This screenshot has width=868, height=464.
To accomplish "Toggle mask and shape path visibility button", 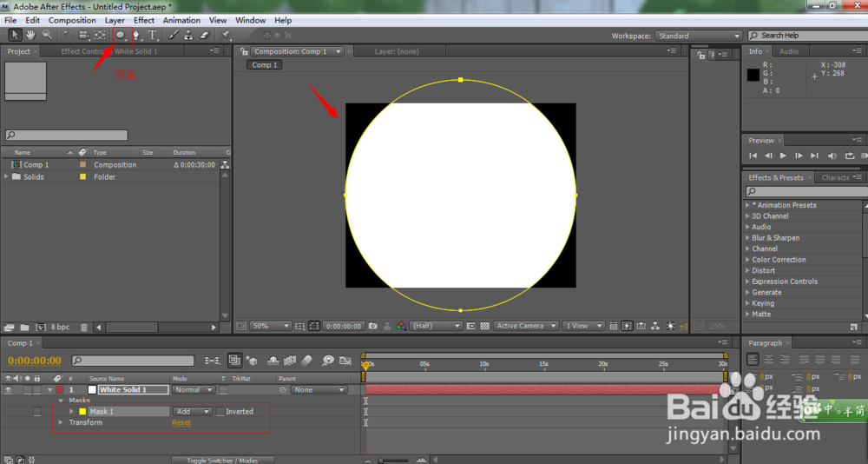I will tap(314, 326).
